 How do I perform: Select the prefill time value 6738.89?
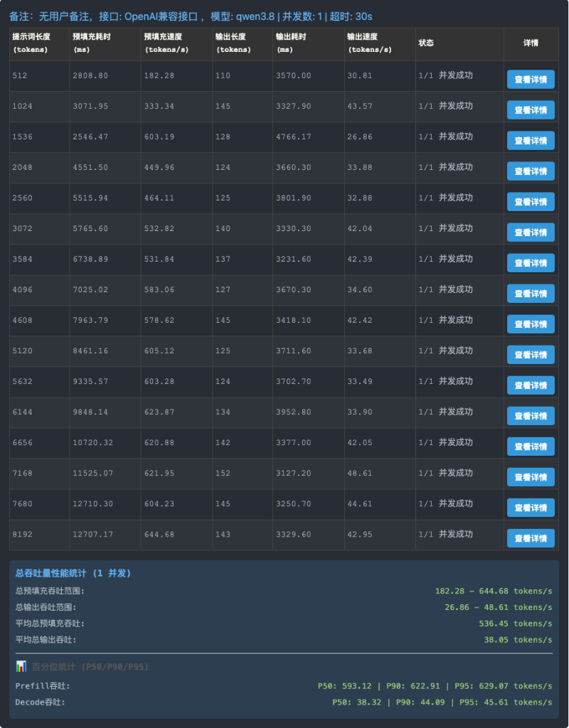[x=90, y=259]
